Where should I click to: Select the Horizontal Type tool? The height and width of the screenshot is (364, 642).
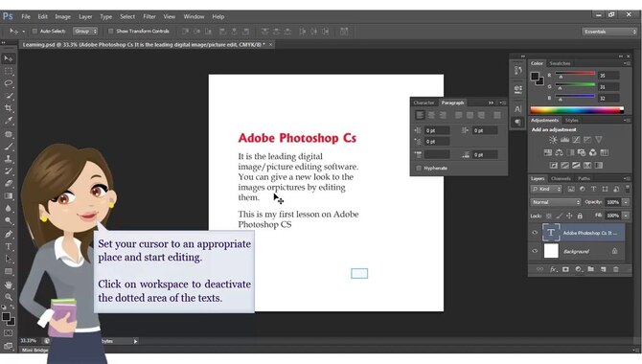(x=9, y=246)
